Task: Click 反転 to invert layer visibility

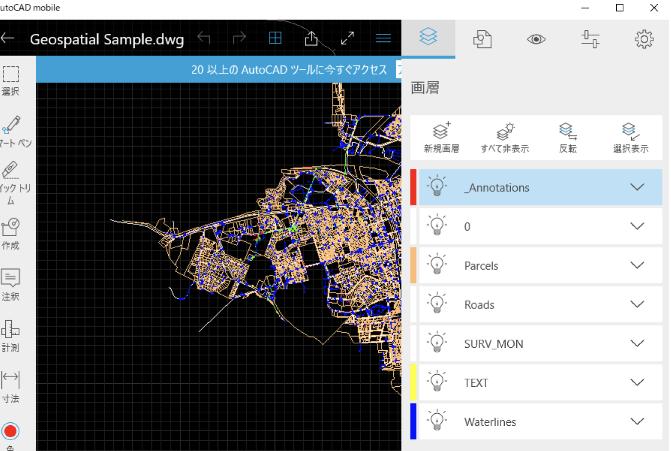Action: (568, 138)
